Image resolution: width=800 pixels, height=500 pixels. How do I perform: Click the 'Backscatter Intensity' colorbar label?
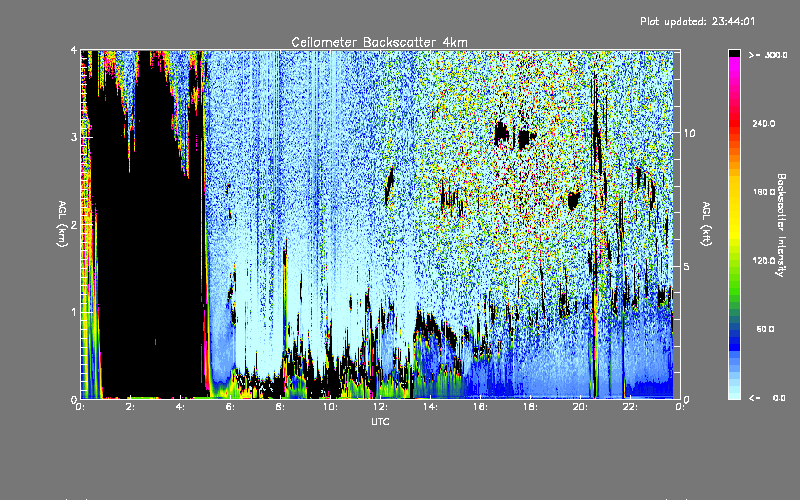tap(781, 225)
